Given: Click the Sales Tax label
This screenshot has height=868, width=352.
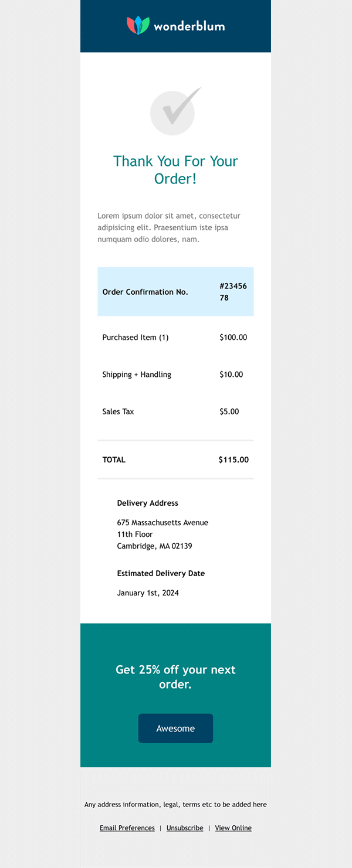Looking at the screenshot, I should click(x=118, y=411).
